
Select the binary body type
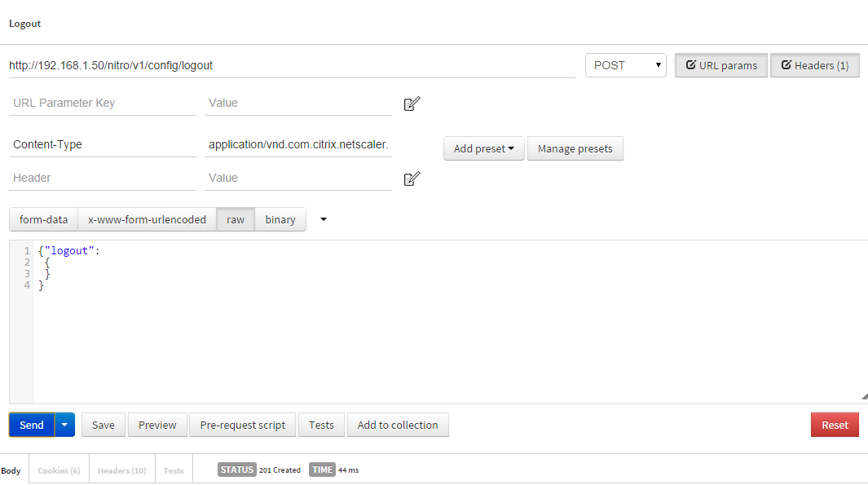click(280, 219)
